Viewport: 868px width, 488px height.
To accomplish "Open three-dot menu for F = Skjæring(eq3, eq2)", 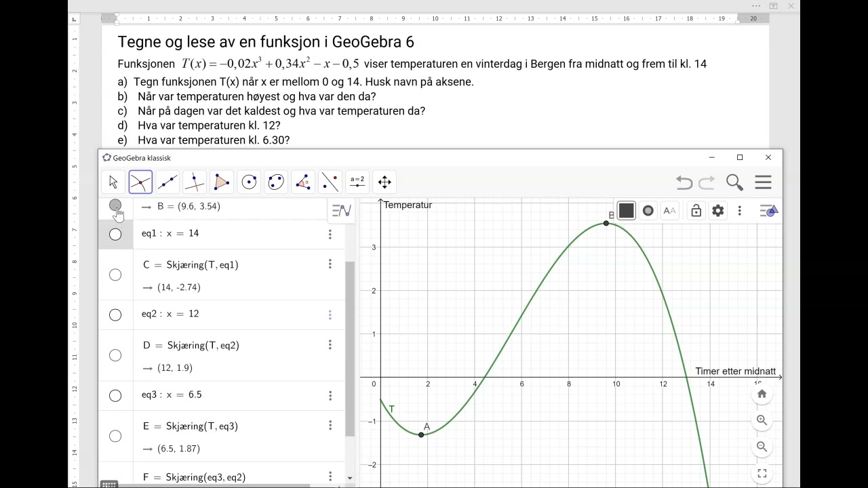I will [x=330, y=476].
